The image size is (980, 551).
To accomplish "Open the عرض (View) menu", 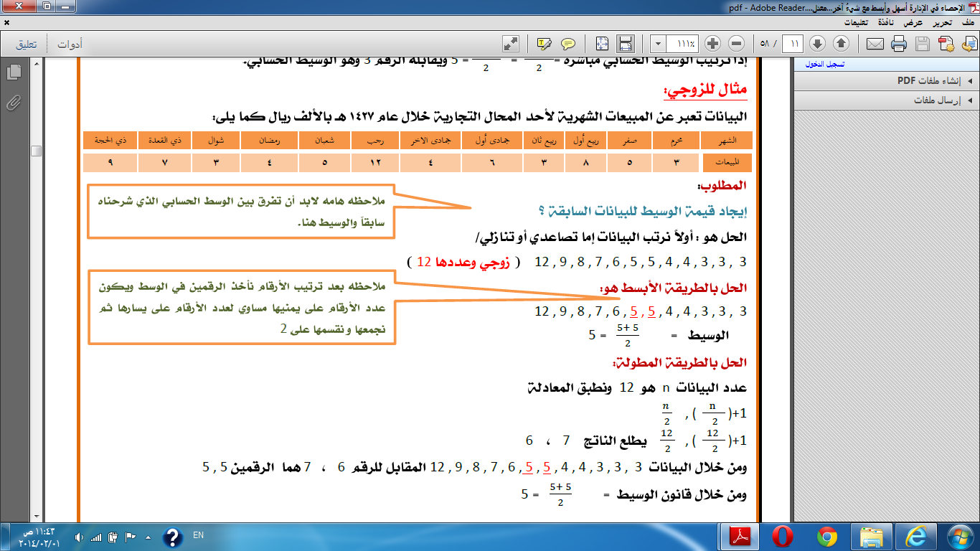I will point(913,23).
